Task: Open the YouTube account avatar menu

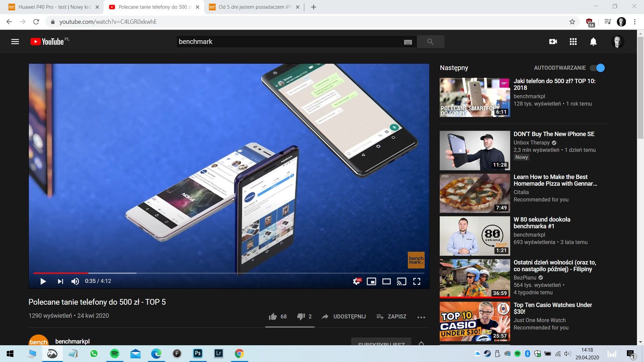Action: coord(618,42)
